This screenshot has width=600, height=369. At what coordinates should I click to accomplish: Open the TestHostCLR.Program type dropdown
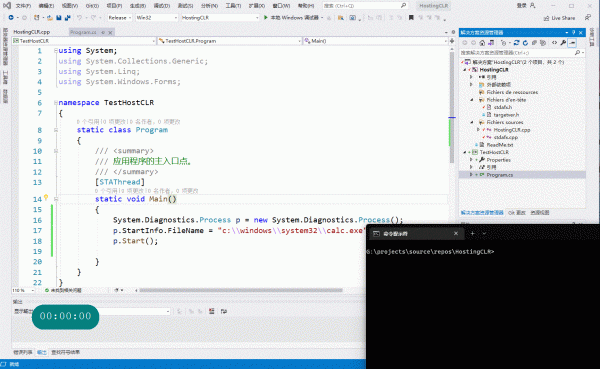230,41
